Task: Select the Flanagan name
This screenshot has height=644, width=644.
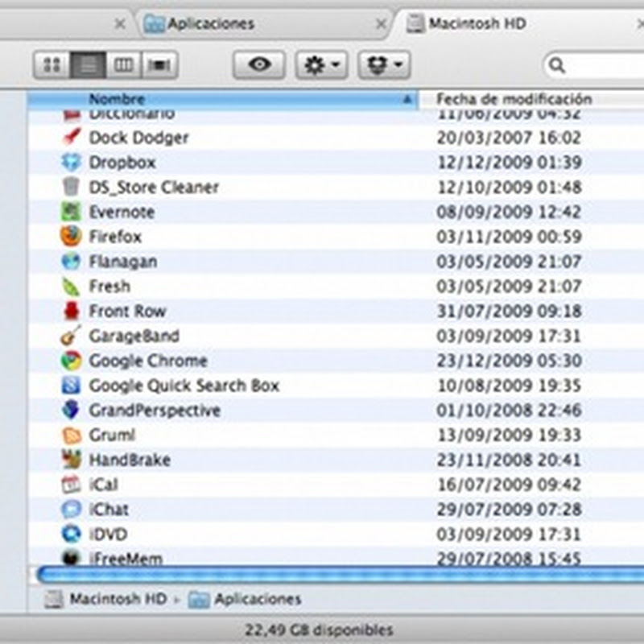Action: (123, 262)
